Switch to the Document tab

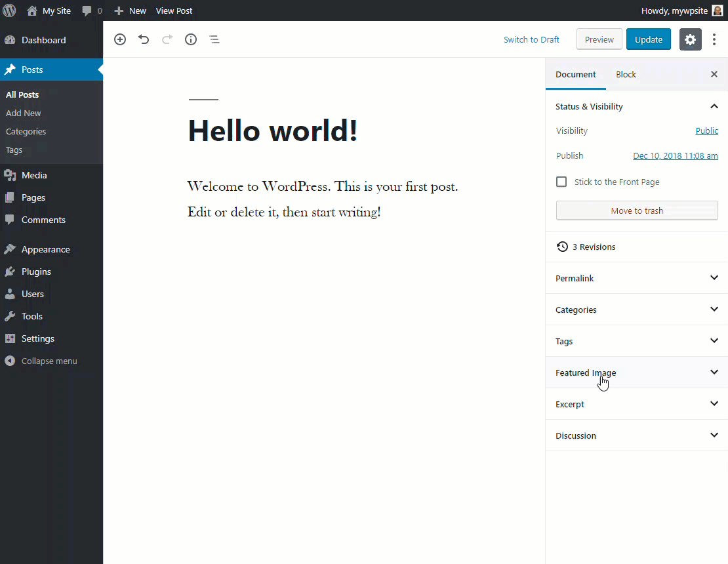(x=575, y=74)
